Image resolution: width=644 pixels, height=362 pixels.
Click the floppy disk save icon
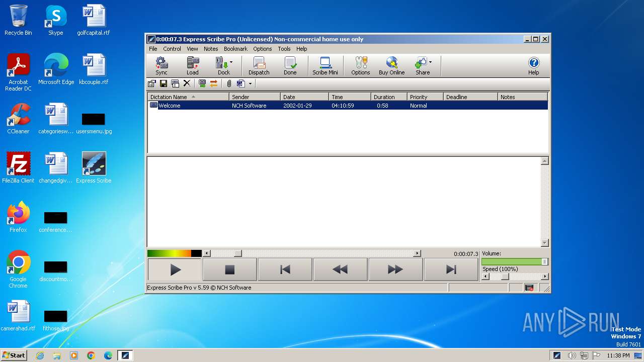(x=164, y=83)
